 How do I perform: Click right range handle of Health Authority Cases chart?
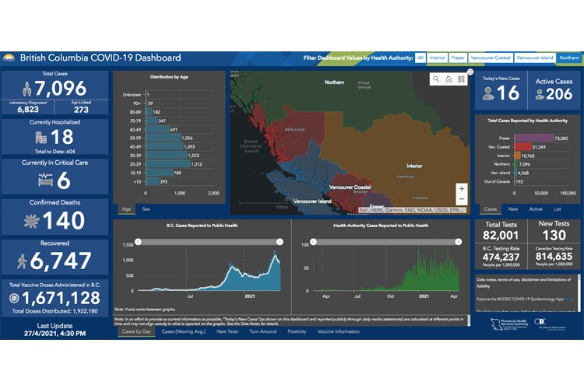pyautogui.click(x=458, y=242)
